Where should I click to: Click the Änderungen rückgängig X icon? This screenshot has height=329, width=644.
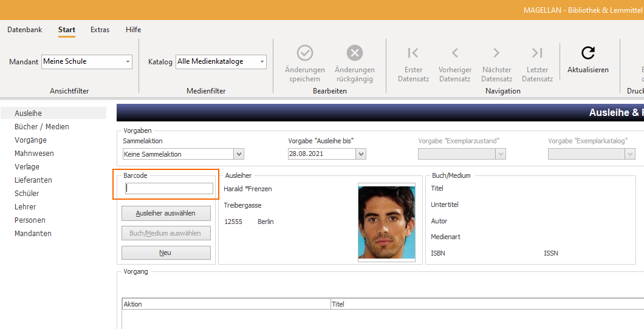tap(355, 53)
